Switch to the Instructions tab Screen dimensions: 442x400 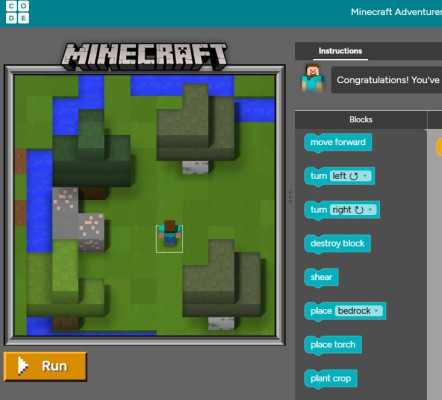340,51
